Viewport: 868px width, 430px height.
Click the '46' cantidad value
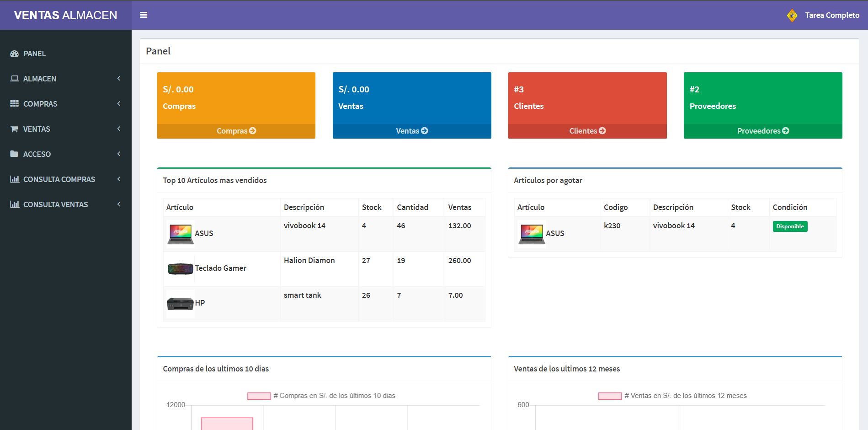coord(401,226)
